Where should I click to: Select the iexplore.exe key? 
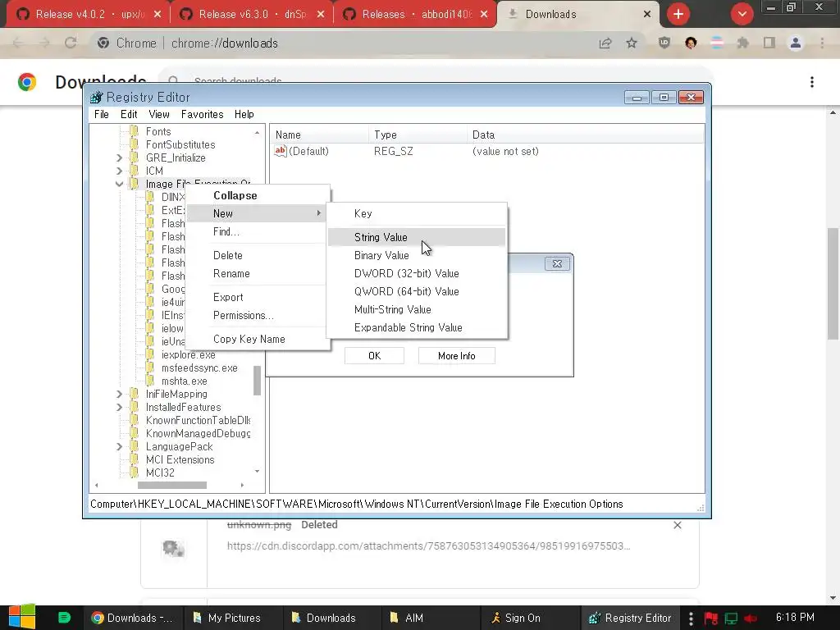pyautogui.click(x=188, y=354)
